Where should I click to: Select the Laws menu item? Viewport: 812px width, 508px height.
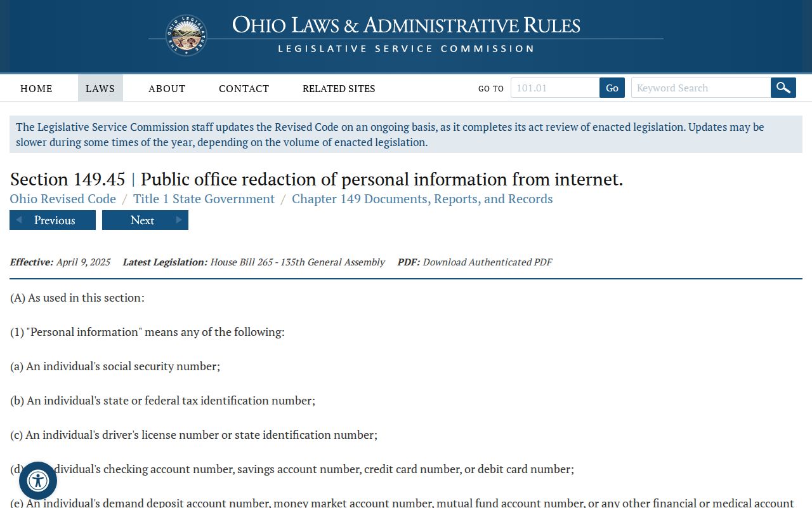[x=100, y=88]
